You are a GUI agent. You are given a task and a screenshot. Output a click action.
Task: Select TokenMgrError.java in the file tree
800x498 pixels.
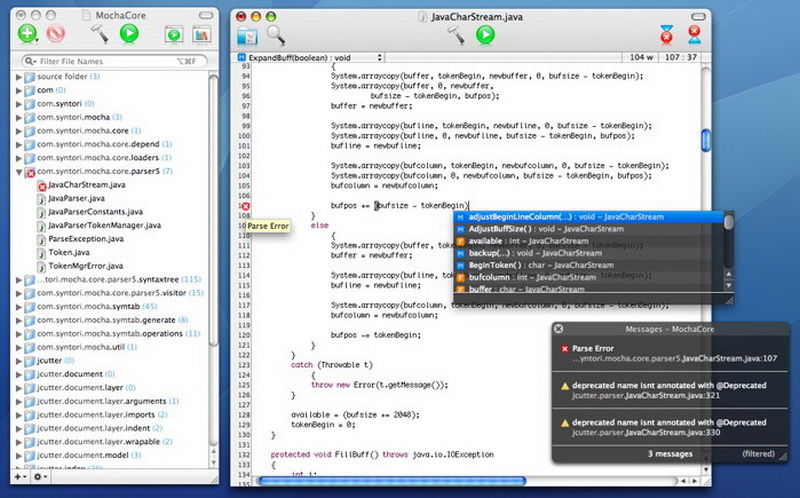point(85,266)
